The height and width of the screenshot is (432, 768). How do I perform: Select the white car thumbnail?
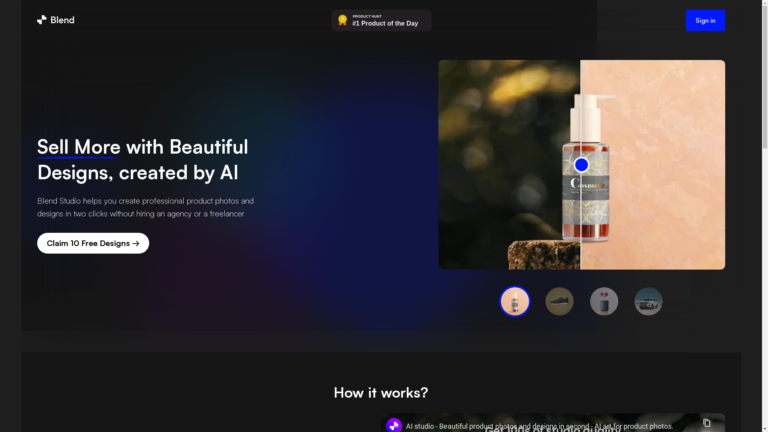[x=648, y=301]
